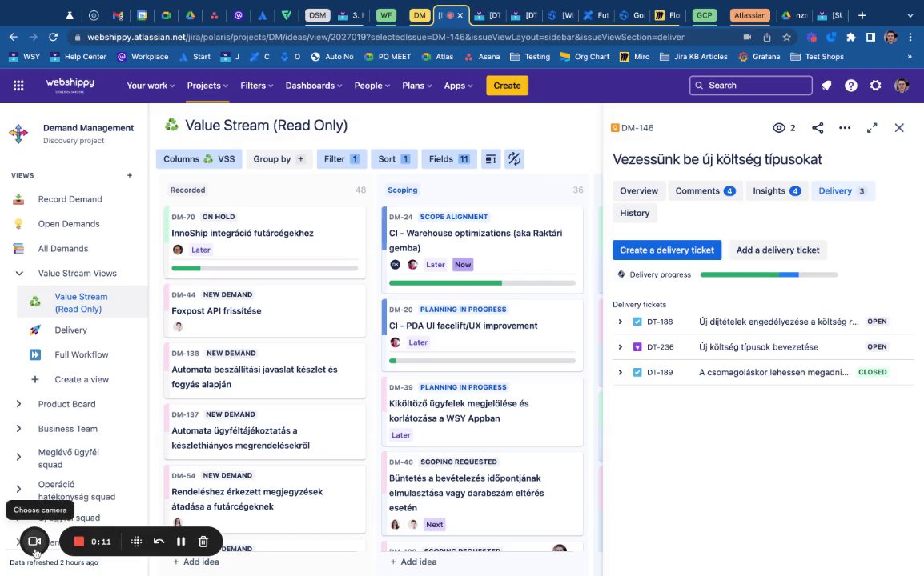Open Jira settings gear icon

[x=876, y=86]
